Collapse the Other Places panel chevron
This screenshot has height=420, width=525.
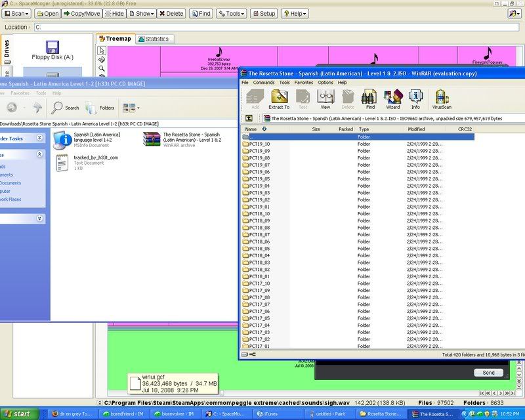coord(39,154)
